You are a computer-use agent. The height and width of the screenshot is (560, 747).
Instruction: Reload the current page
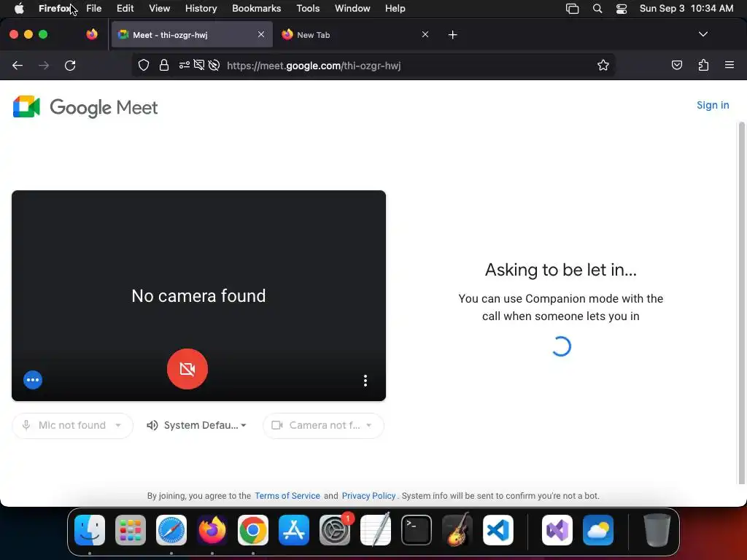pos(70,65)
